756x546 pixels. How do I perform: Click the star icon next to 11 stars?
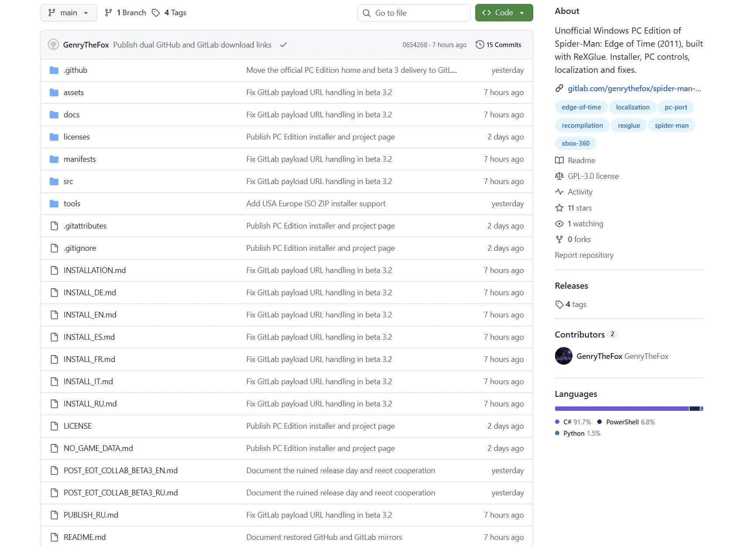coord(559,208)
